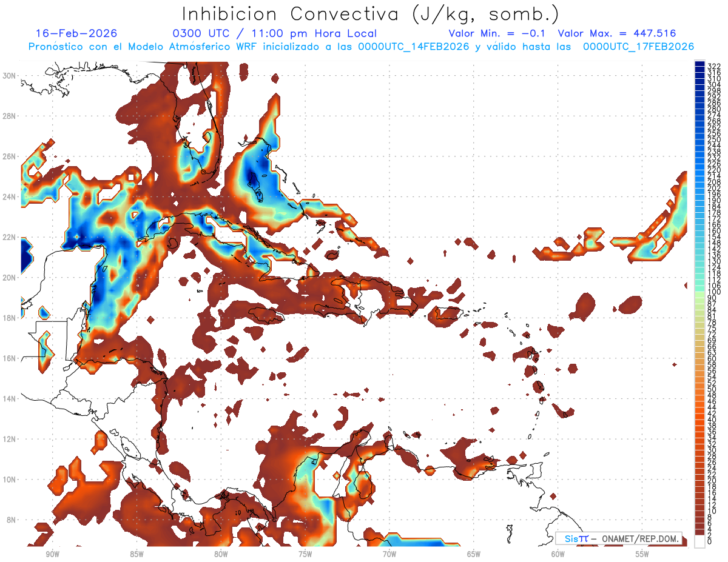Click the 75W longitude label
Screen dimensions: 728x562
[305, 554]
